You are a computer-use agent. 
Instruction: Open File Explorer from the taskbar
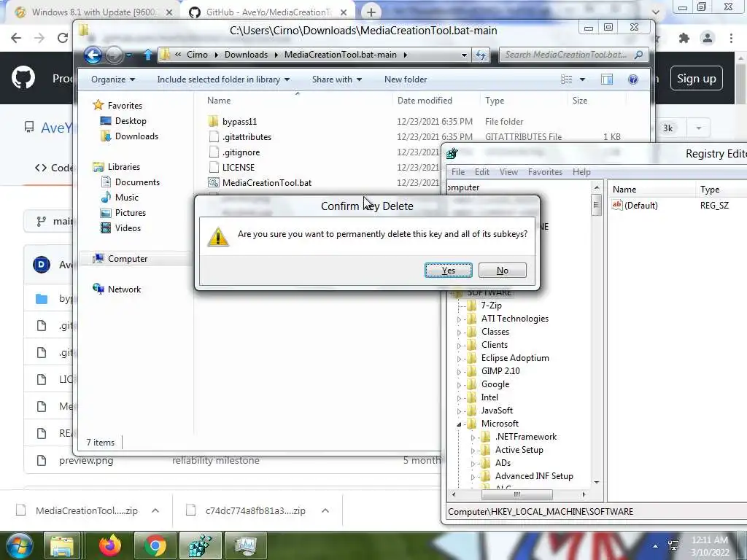point(61,546)
